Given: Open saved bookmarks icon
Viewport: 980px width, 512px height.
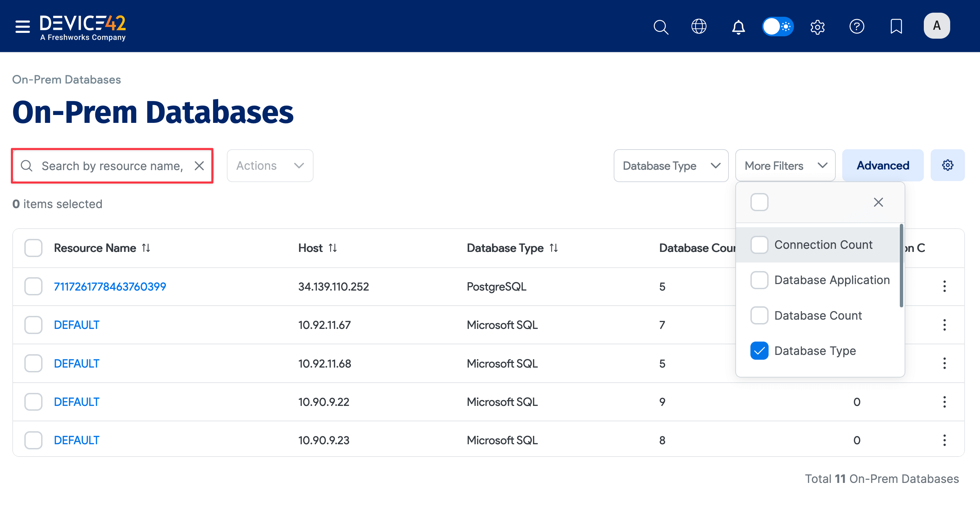Looking at the screenshot, I should click(x=896, y=27).
